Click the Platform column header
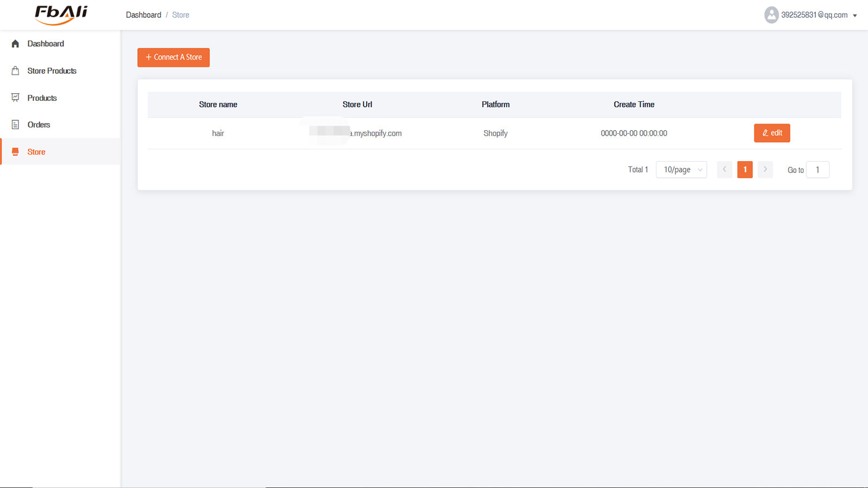 point(496,105)
